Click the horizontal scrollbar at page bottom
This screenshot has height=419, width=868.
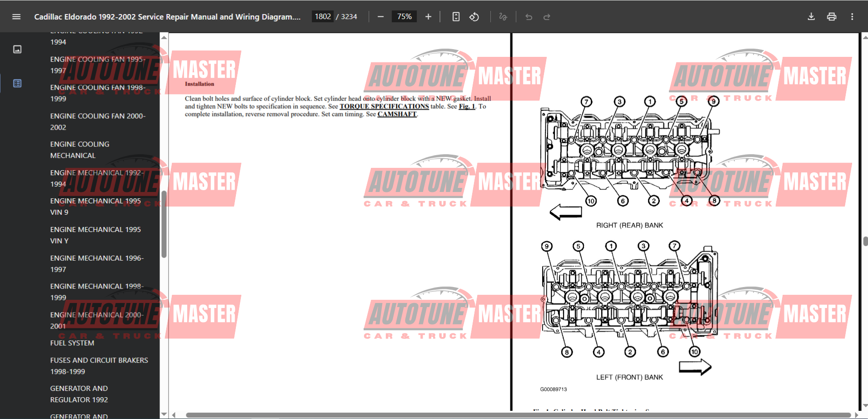[x=518, y=415]
